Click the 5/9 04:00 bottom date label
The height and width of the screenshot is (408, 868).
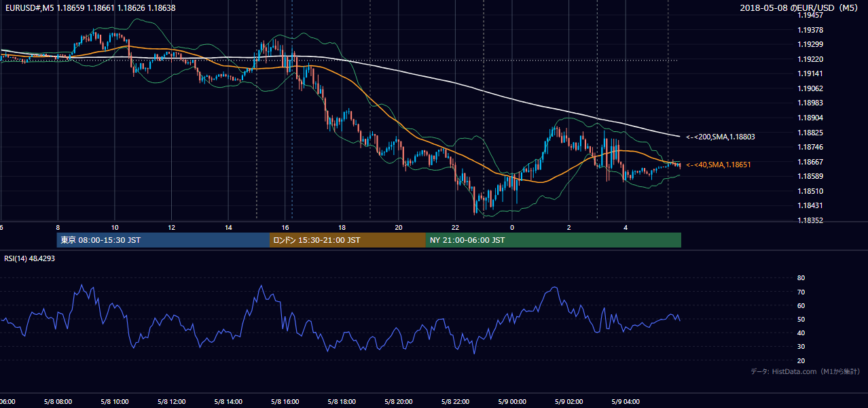click(x=626, y=401)
